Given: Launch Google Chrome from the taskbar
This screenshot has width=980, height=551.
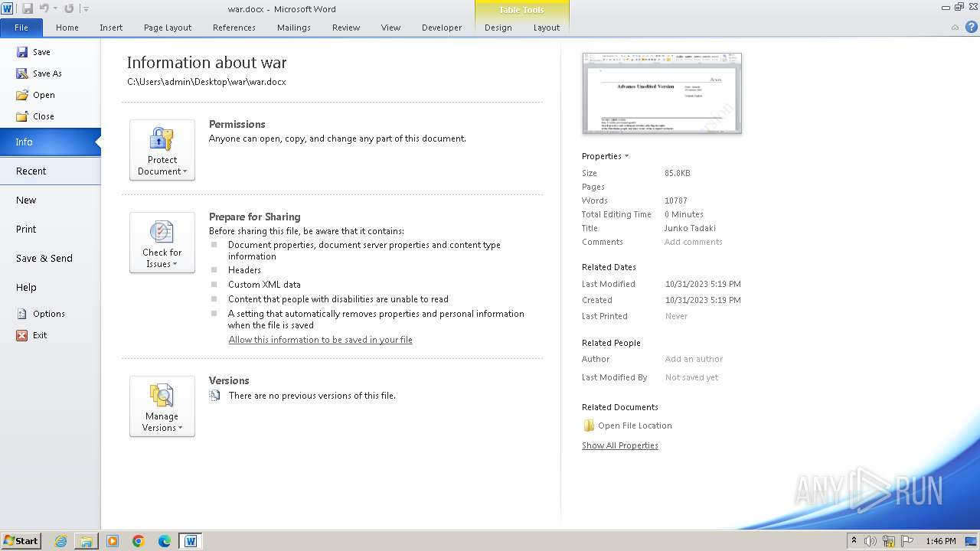Looking at the screenshot, I should click(139, 541).
